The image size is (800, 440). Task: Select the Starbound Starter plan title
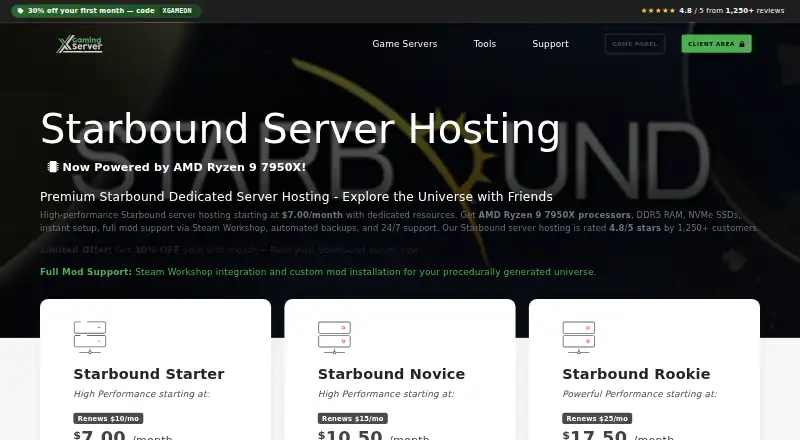148,374
